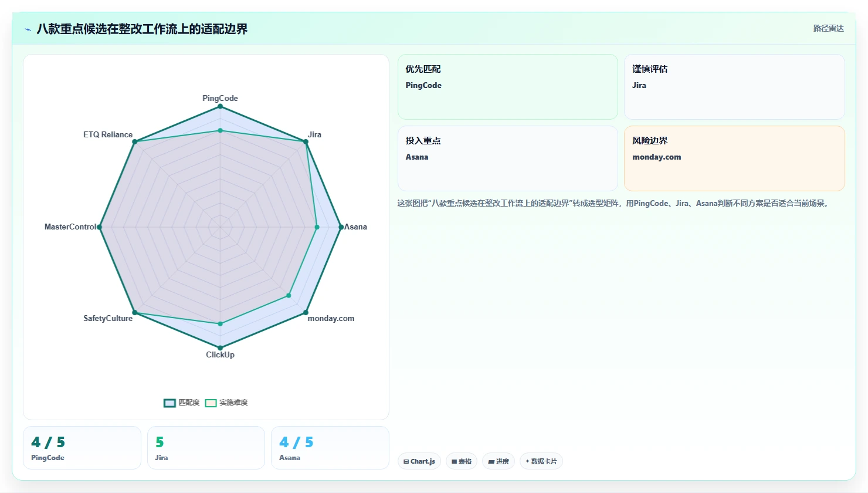Click the inner 实施难度 point on ClickUp axis
Screen dimensions: 868x493
(220, 323)
